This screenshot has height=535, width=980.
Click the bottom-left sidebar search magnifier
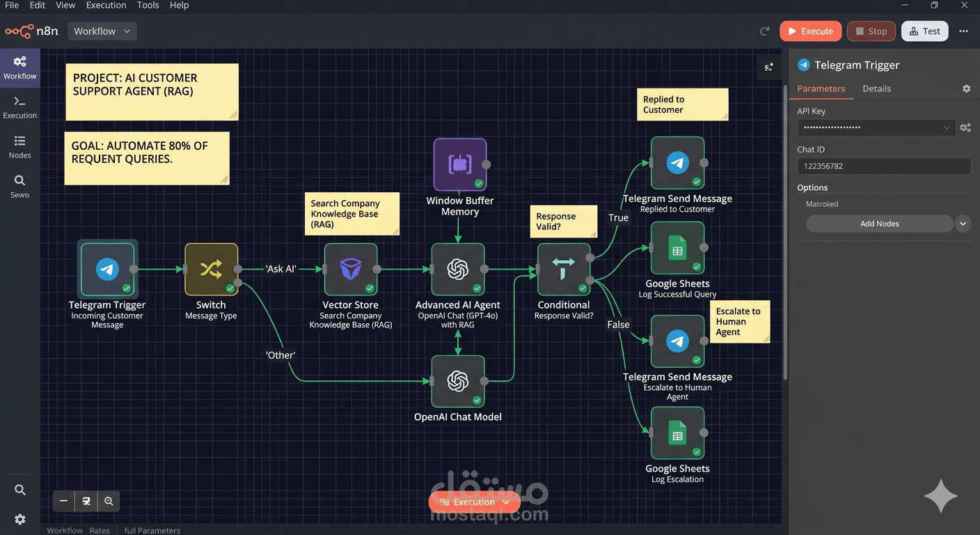(x=20, y=490)
